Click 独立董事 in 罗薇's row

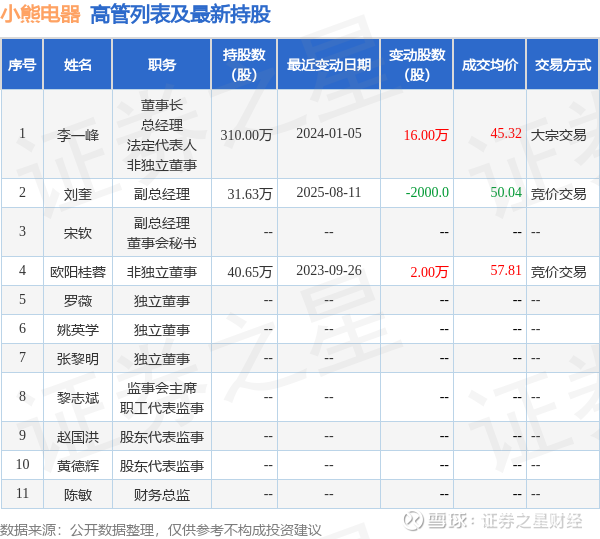click(x=161, y=301)
